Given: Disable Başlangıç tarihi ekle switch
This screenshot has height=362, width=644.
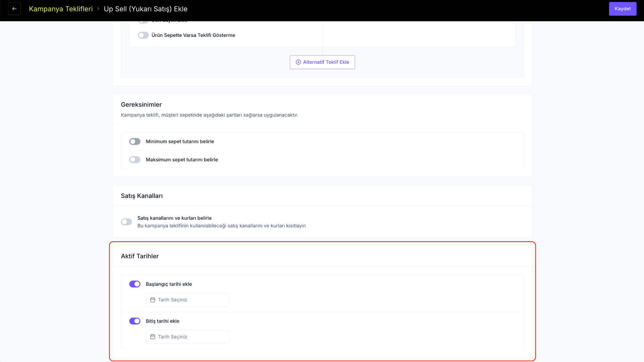Looking at the screenshot, I should click(135, 284).
